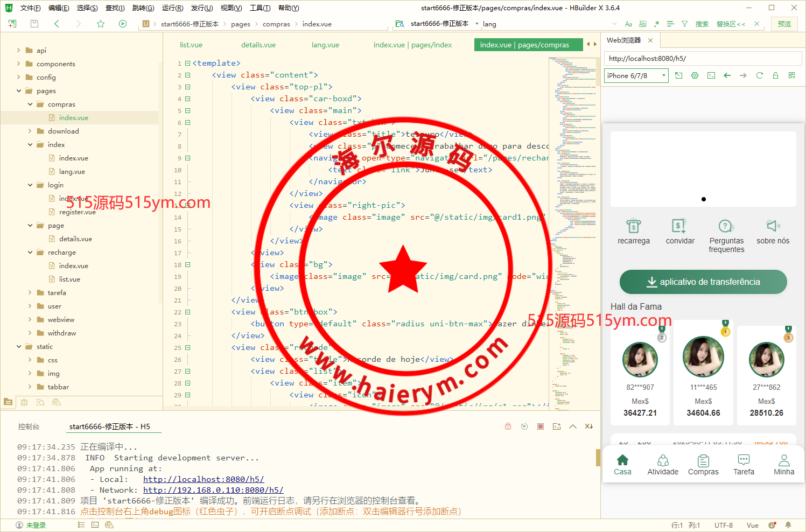
Task: Click the refresh icon in the browser preview
Action: tap(759, 75)
